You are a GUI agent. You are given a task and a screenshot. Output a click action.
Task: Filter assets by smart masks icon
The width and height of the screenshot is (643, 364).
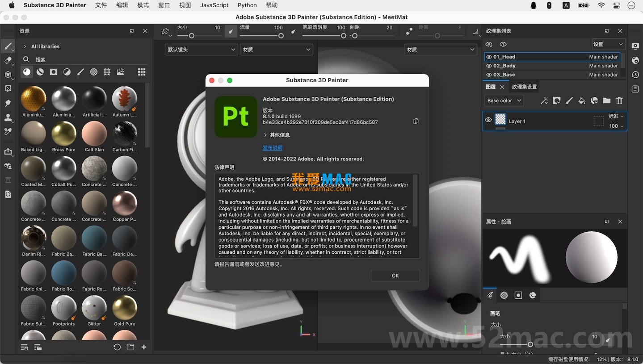54,72
